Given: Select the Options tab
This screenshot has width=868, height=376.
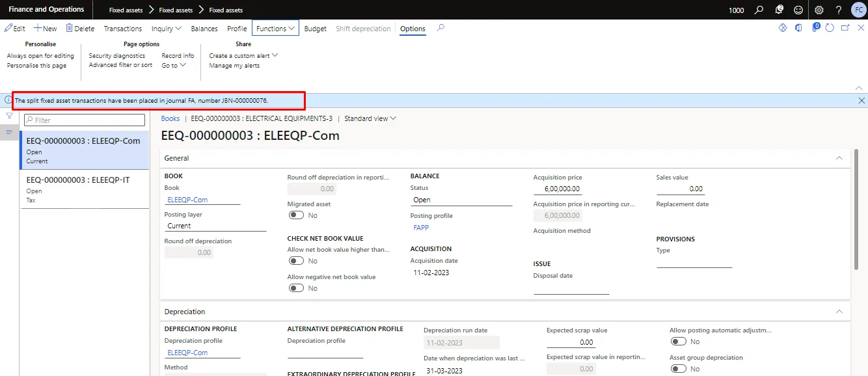Looking at the screenshot, I should (413, 29).
